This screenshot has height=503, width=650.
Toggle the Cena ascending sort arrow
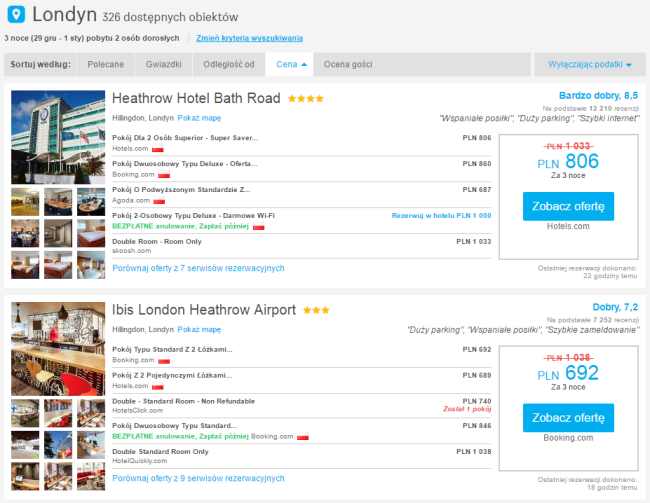coord(304,65)
